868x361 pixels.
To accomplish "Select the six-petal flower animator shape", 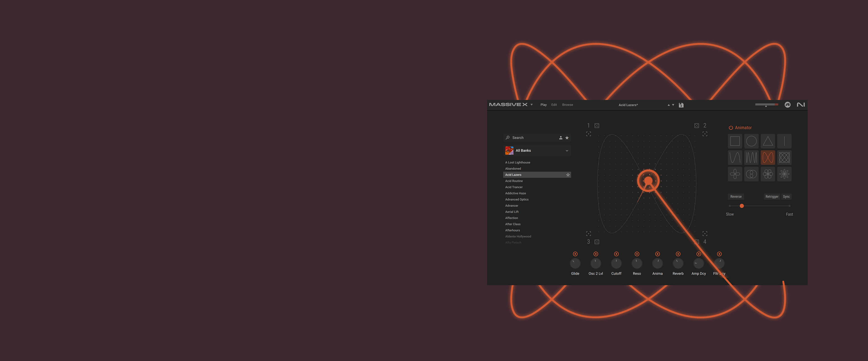I will click(768, 174).
